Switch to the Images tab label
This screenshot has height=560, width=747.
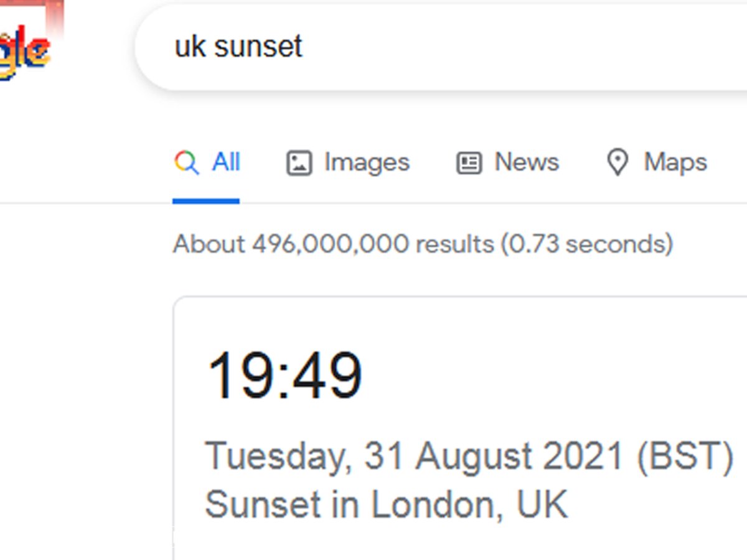[367, 163]
